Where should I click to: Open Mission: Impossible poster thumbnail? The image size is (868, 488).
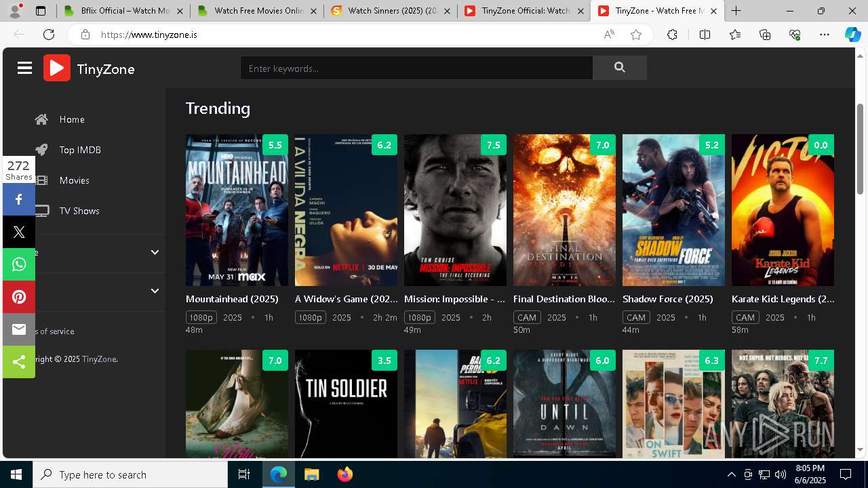pos(455,210)
